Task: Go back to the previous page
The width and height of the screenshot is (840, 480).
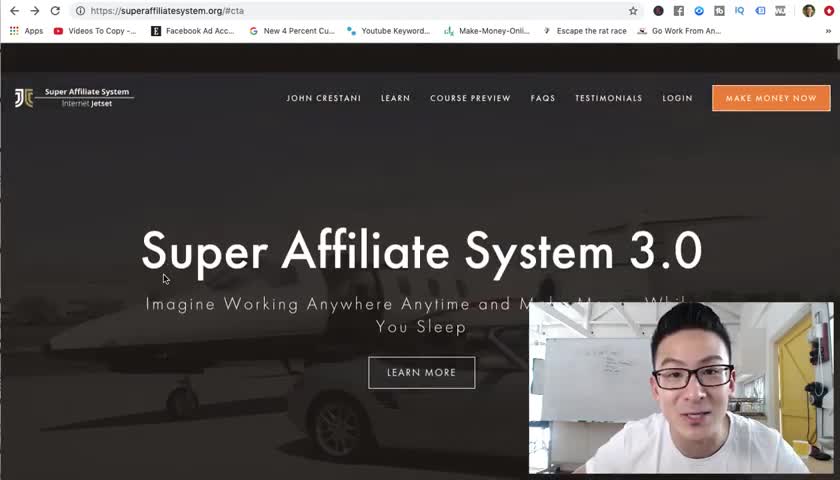Action: coord(14,11)
